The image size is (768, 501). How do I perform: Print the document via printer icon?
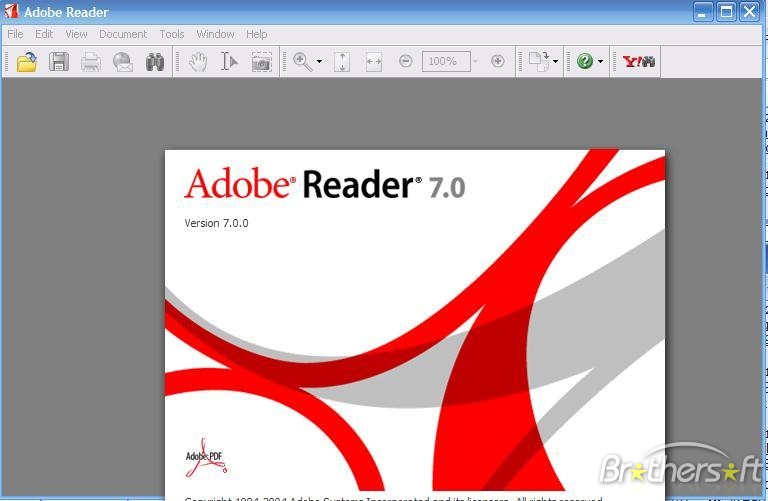click(x=91, y=62)
